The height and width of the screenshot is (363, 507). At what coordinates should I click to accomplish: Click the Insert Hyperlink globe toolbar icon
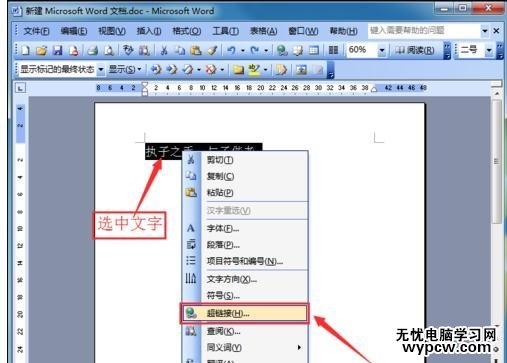click(x=282, y=50)
